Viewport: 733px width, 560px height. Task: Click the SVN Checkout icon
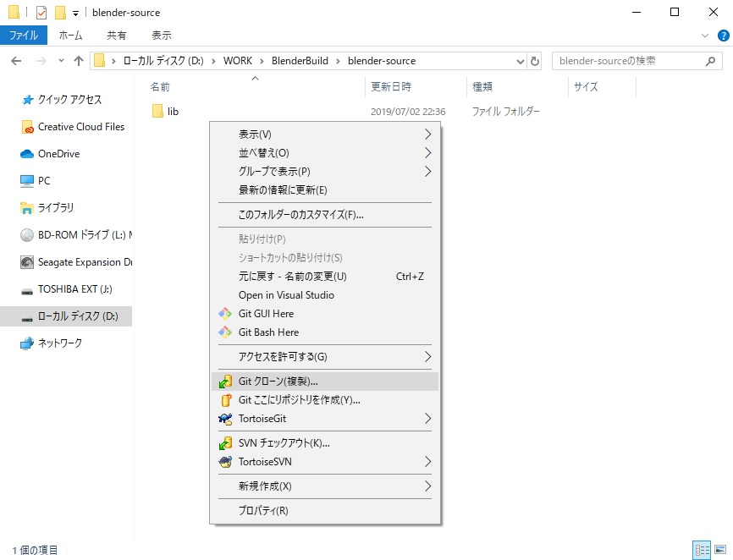tap(225, 443)
